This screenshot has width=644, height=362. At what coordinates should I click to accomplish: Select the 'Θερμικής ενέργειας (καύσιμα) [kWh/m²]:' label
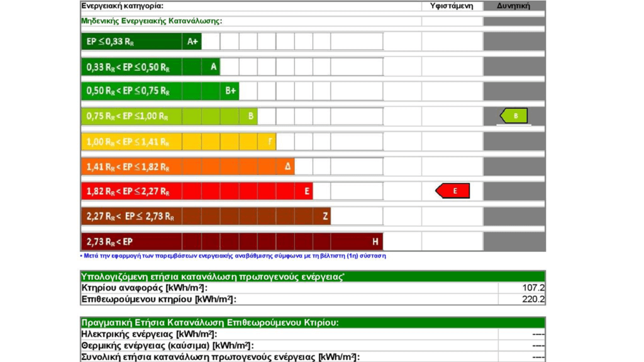167,346
